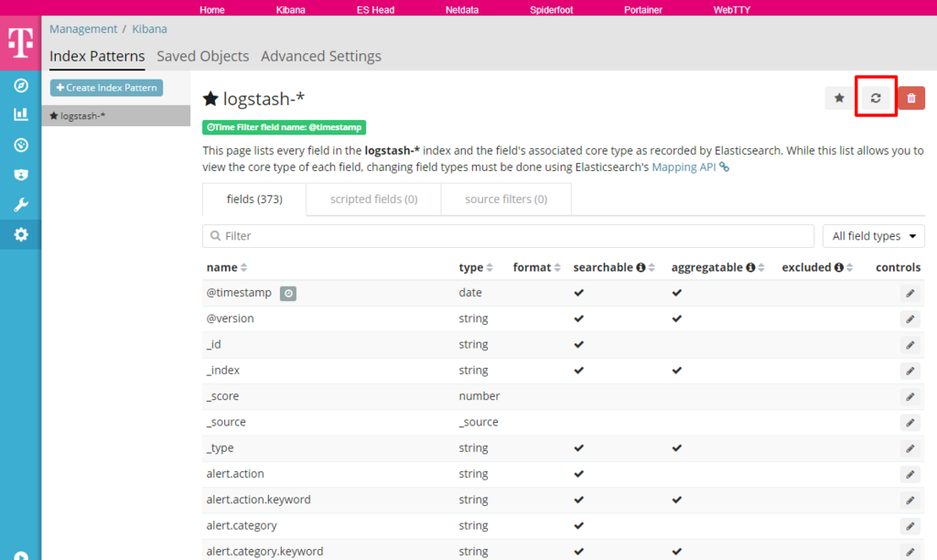Image resolution: width=937 pixels, height=560 pixels.
Task: Open WebTTY in top navigation
Action: (x=731, y=9)
